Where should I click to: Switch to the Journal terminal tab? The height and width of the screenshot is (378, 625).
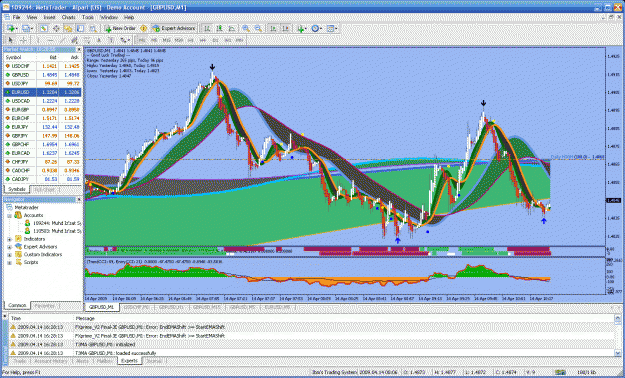pyautogui.click(x=154, y=361)
